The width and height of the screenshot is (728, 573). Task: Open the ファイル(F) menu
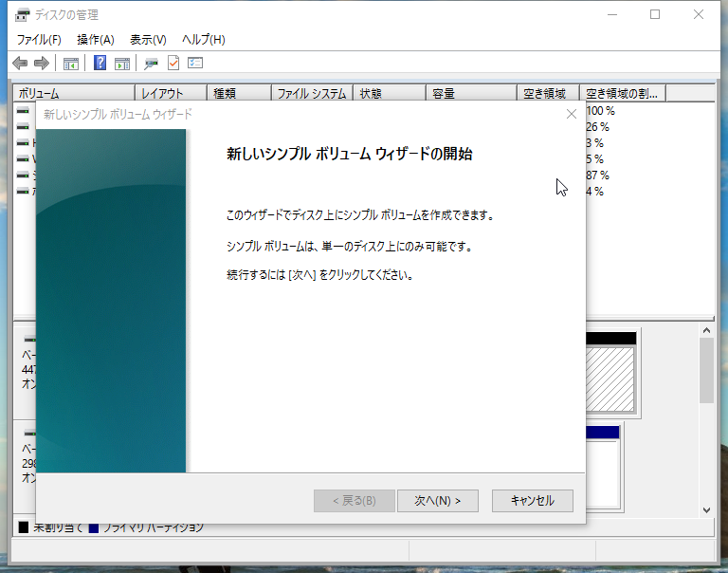pyautogui.click(x=39, y=40)
